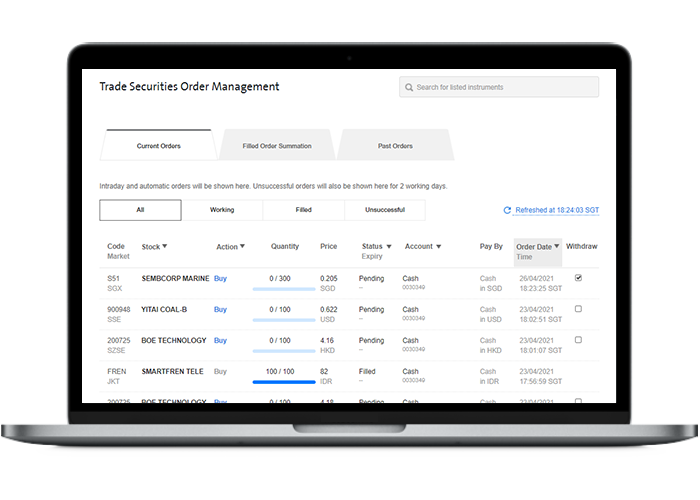Image resolution: width=700 pixels, height=500 pixels.
Task: Click Buy link for SEMBCORP MARINE
Action: (x=220, y=278)
